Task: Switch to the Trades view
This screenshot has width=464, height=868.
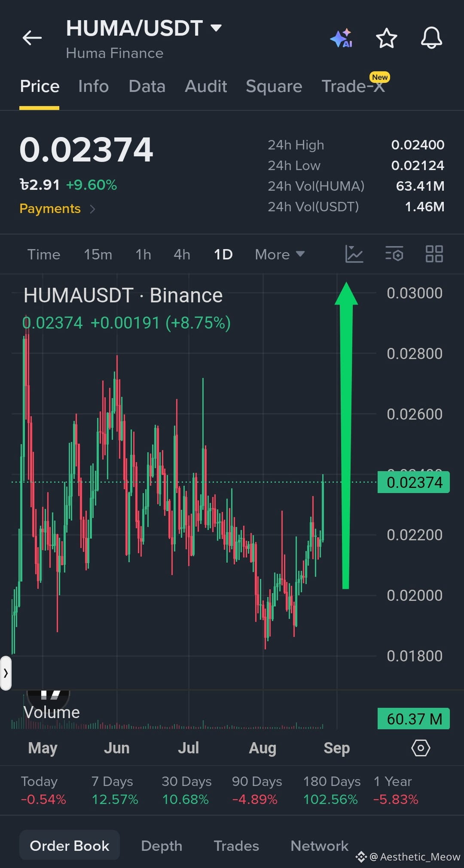Action: tap(236, 846)
